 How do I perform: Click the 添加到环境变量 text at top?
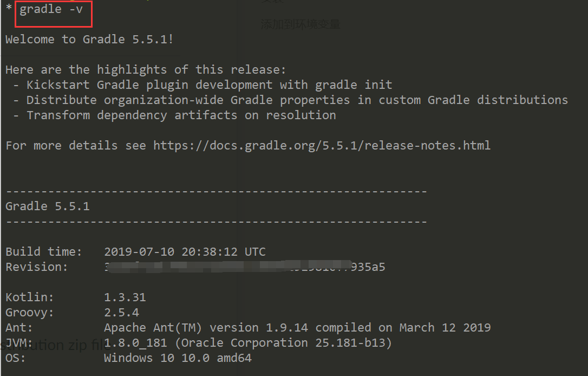(x=300, y=24)
